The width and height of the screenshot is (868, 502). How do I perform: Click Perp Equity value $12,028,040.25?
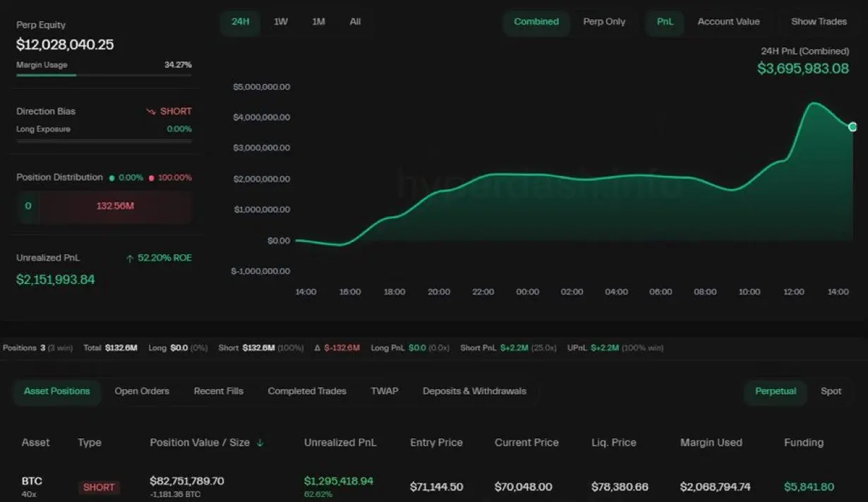point(65,44)
